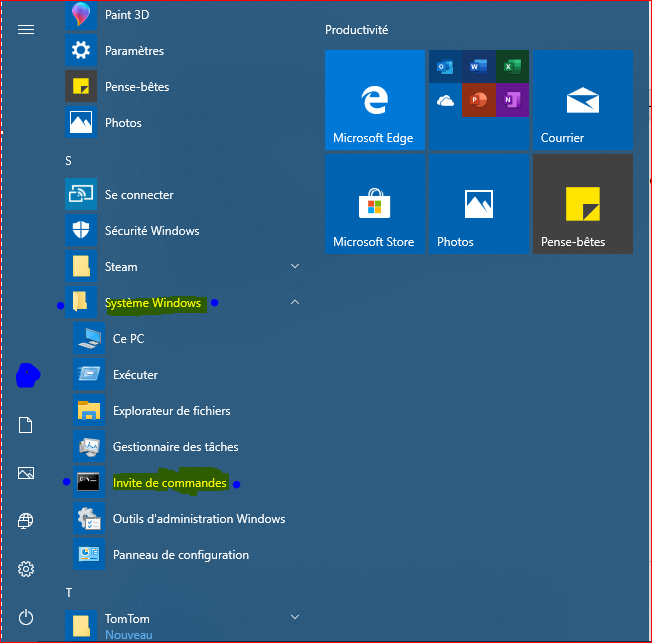Open the Courrier mail tile

click(x=583, y=100)
